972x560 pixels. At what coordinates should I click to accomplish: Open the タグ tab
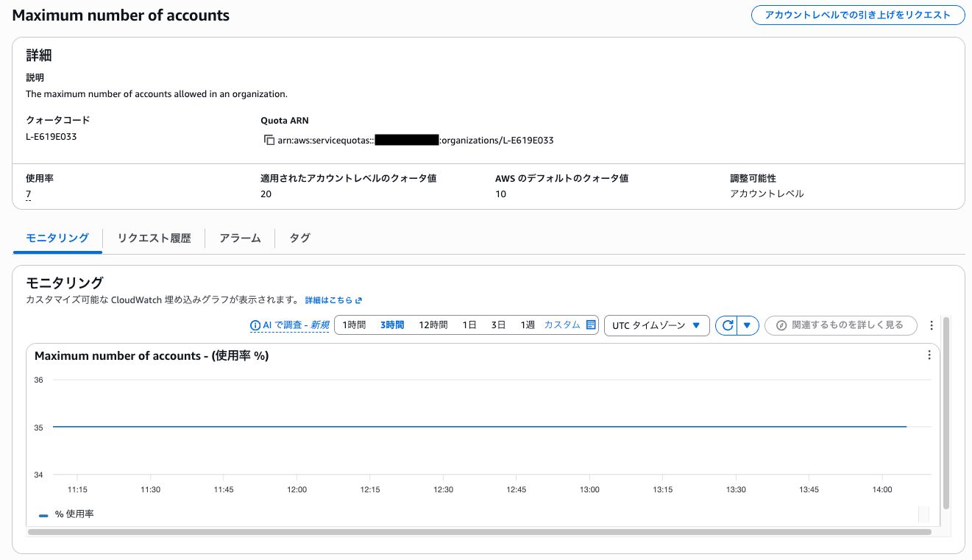[x=299, y=238]
